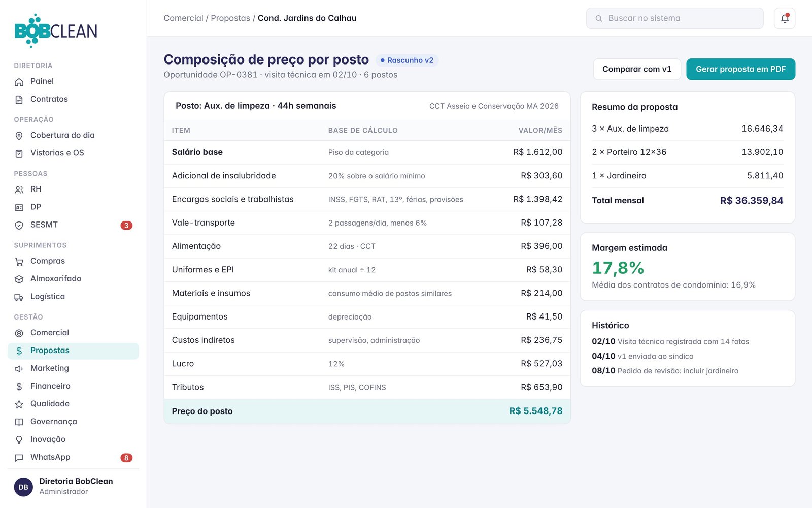Click the Qualidade star icon
This screenshot has height=508, width=812.
coord(19,404)
